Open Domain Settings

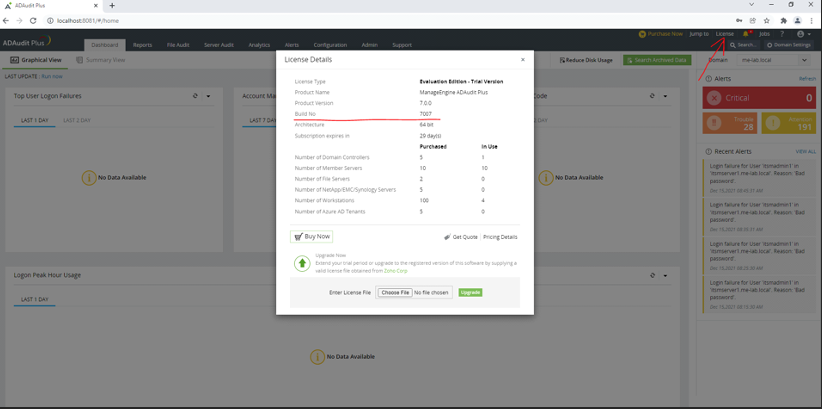tap(788, 45)
